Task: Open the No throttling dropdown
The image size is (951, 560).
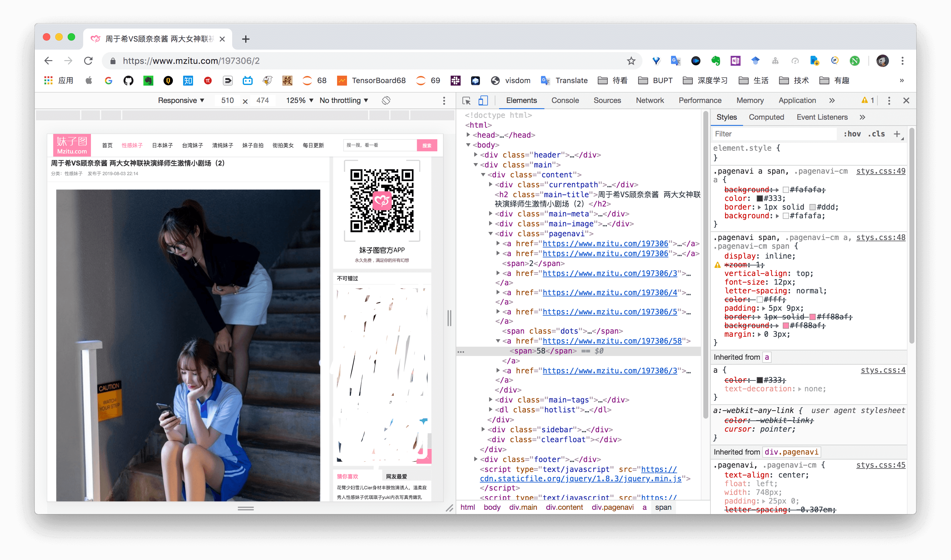Action: 343,100
